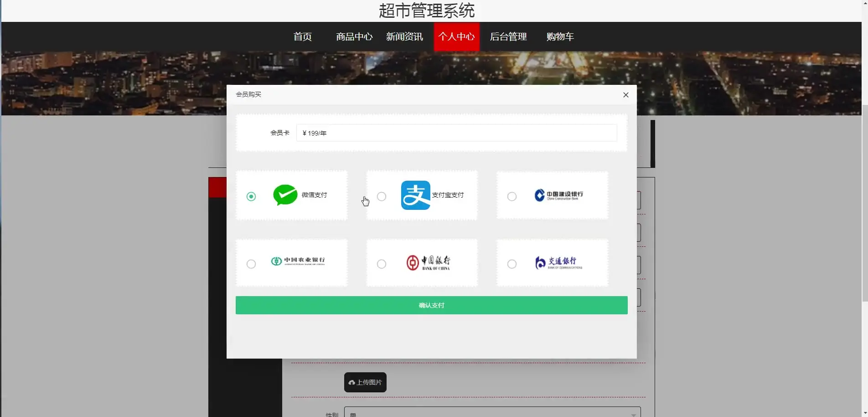This screenshot has height=417, width=868.
Task: Choose Agricultural Bank of China radio option
Action: (x=251, y=264)
